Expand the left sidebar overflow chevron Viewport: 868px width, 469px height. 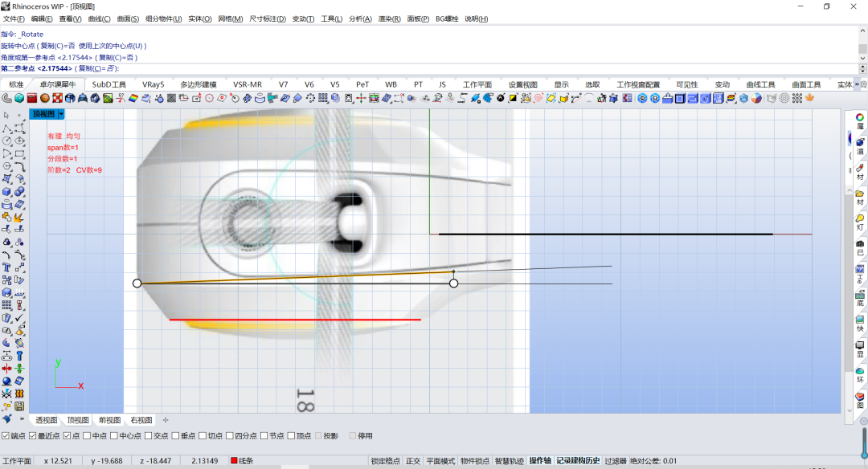tap(22, 418)
